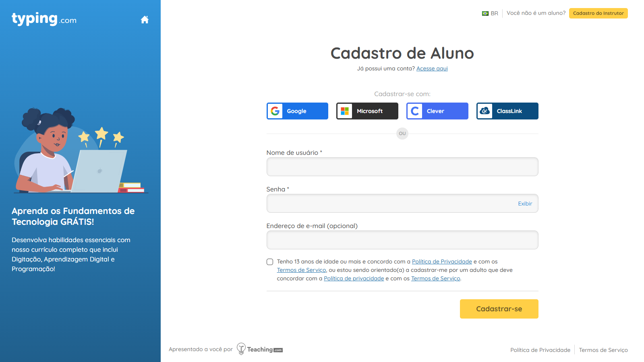This screenshot has width=644, height=362.
Task: Check the age and terms agreement checkbox
Action: coord(270,262)
